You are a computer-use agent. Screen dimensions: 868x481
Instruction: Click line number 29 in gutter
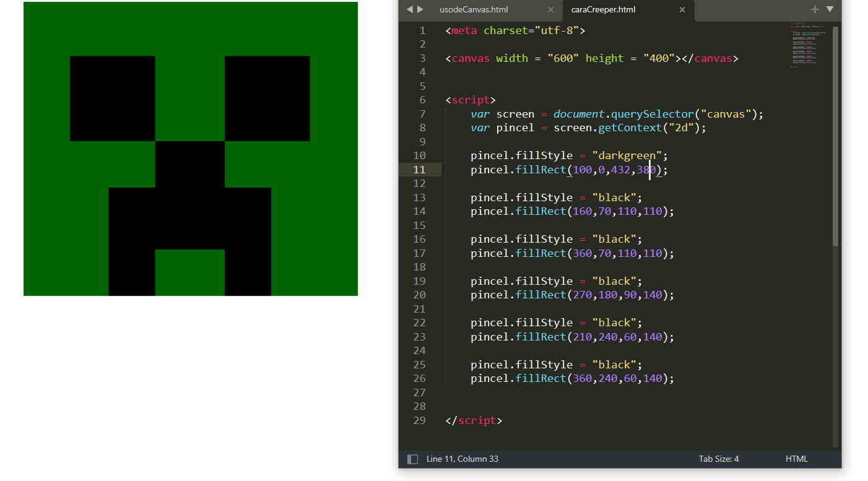[x=419, y=420]
